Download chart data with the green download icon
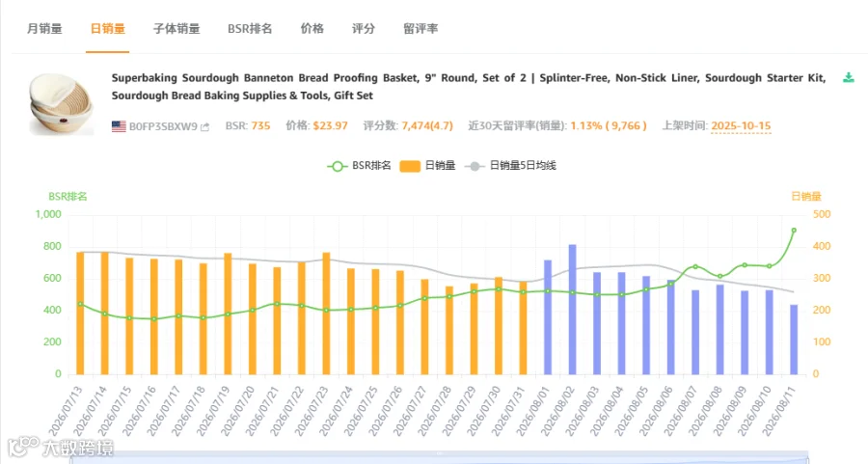 tap(848, 77)
